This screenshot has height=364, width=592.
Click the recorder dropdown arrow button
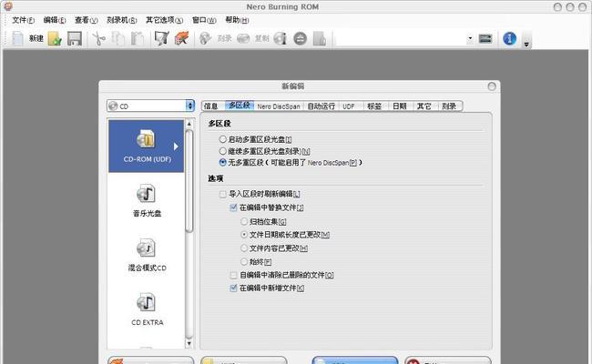[x=470, y=38]
